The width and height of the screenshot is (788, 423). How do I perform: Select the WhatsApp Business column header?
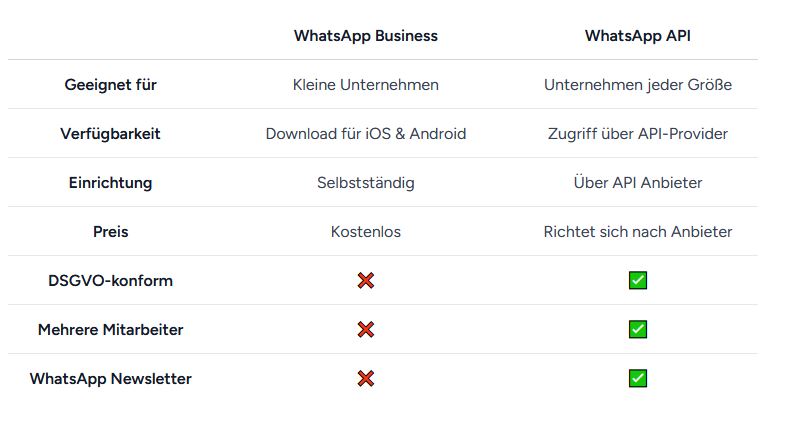(366, 36)
